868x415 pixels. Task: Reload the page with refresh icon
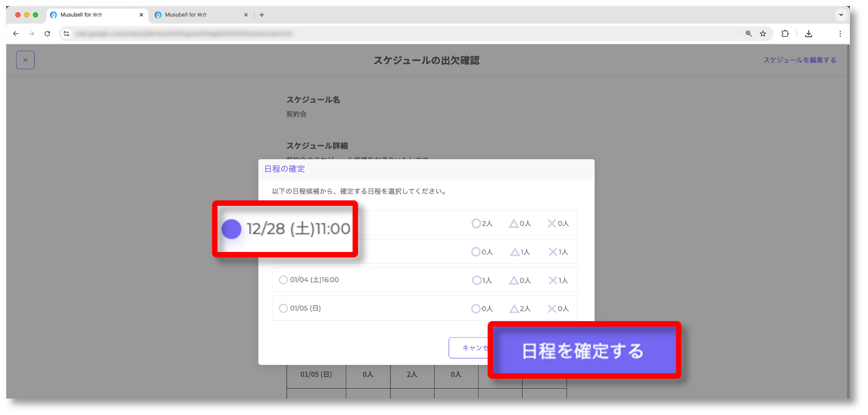point(47,33)
